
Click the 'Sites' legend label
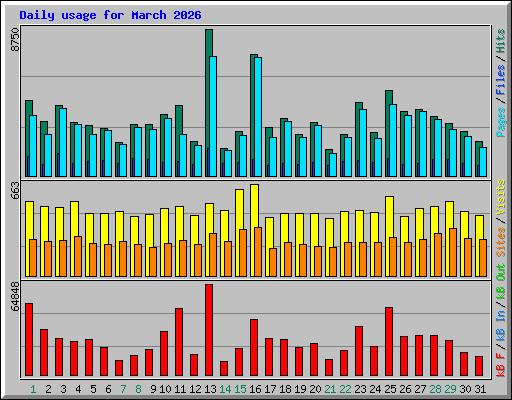(x=501, y=241)
